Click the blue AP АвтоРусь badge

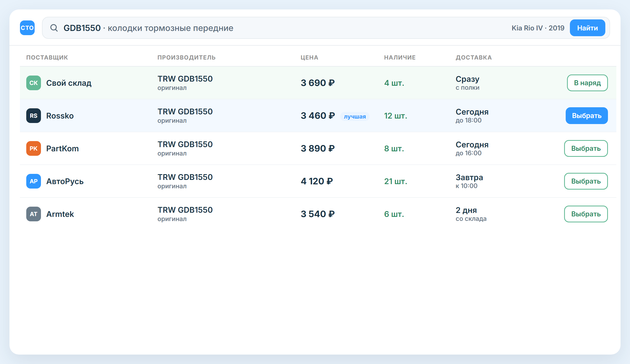pos(34,181)
